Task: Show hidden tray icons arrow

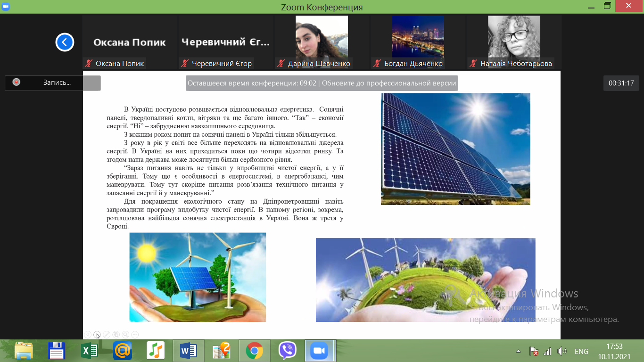Action: (519, 351)
